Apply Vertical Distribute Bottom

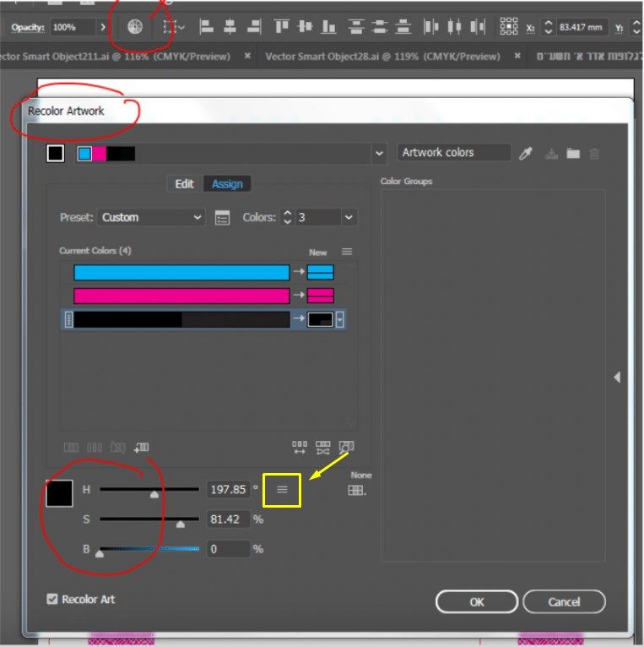[x=403, y=27]
